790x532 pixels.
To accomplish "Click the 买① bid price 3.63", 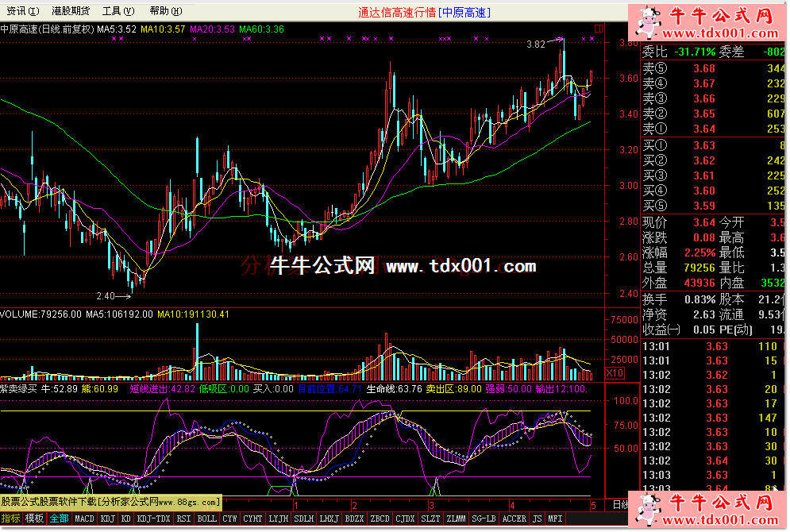I will click(x=703, y=145).
